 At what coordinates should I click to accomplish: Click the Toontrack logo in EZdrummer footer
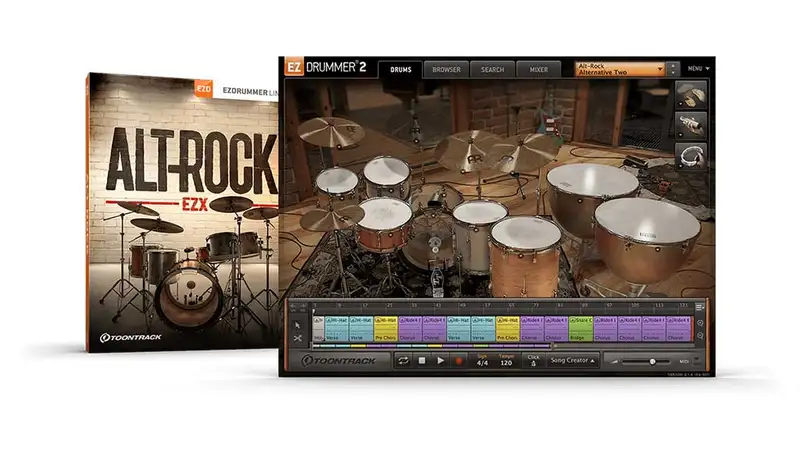[338, 361]
